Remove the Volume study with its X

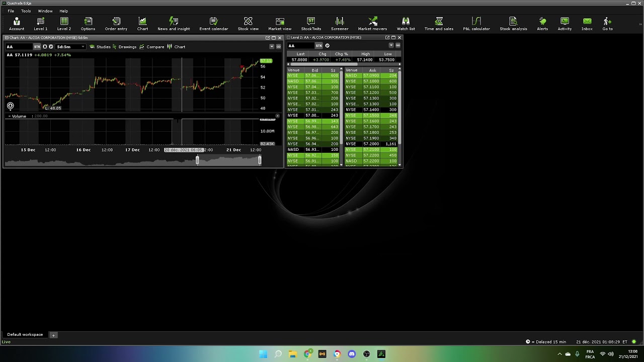[x=277, y=116]
